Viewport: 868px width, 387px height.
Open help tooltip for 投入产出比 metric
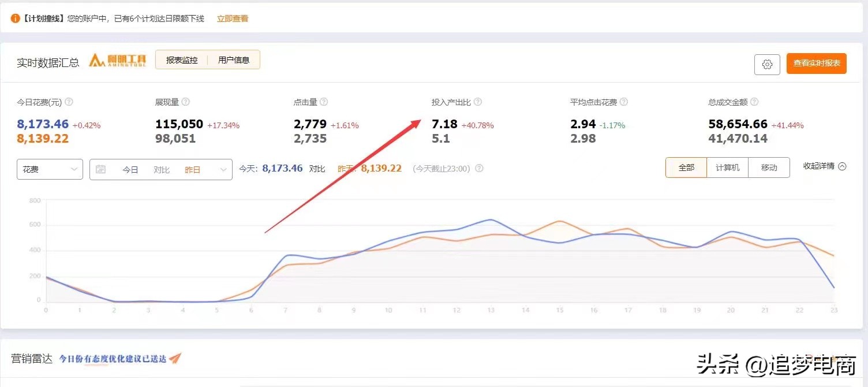[477, 102]
